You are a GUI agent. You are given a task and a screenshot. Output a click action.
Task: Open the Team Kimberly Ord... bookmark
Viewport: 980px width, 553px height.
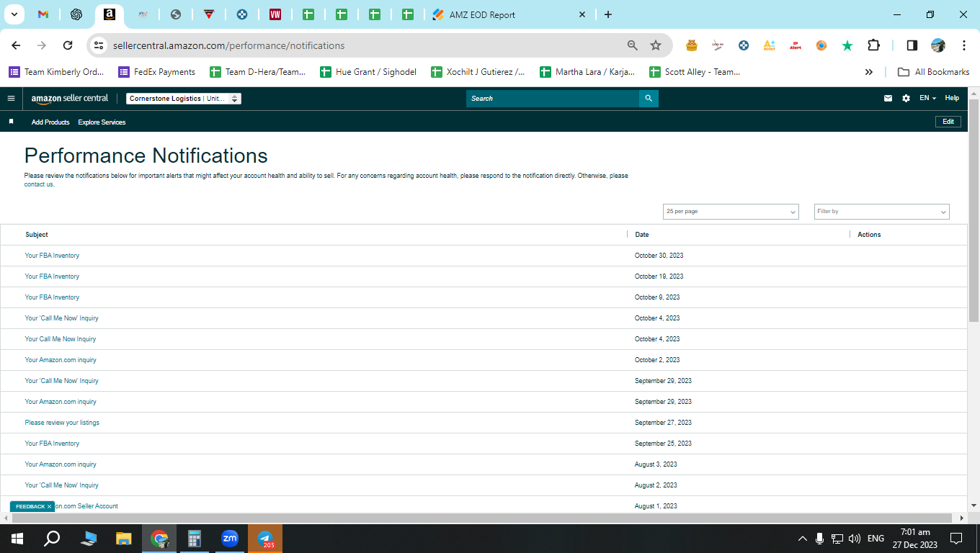coord(56,72)
